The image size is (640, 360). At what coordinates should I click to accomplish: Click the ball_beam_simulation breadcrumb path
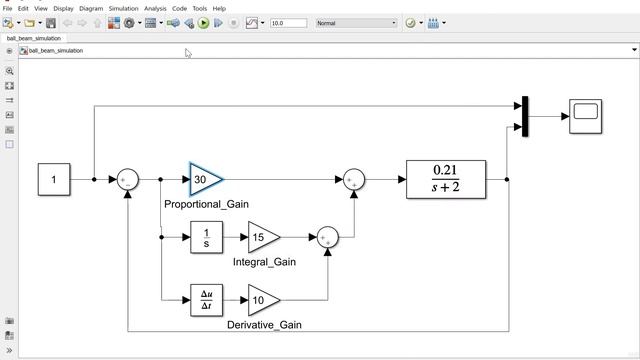(56, 51)
